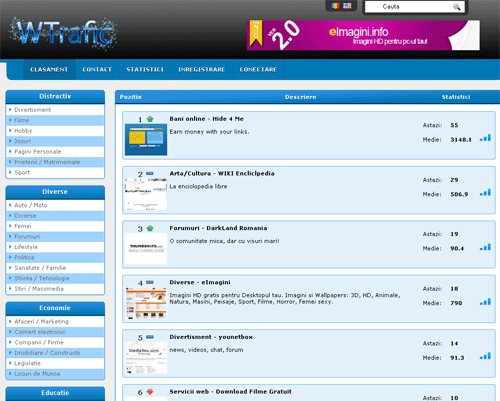Open the Lifestyle category
The image size is (500, 401).
click(55, 247)
